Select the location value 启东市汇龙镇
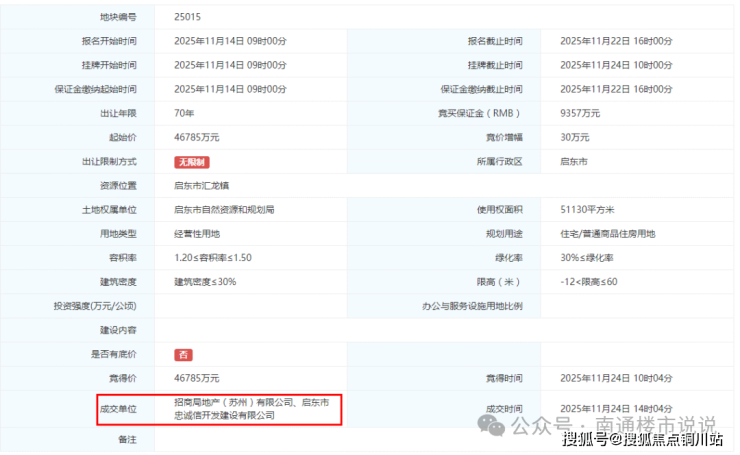 click(202, 185)
